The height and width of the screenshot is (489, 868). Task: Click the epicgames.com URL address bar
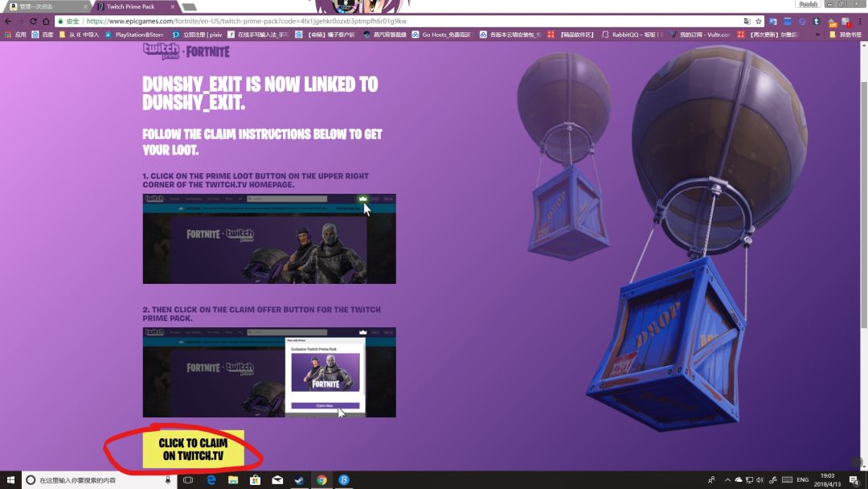[x=410, y=21]
